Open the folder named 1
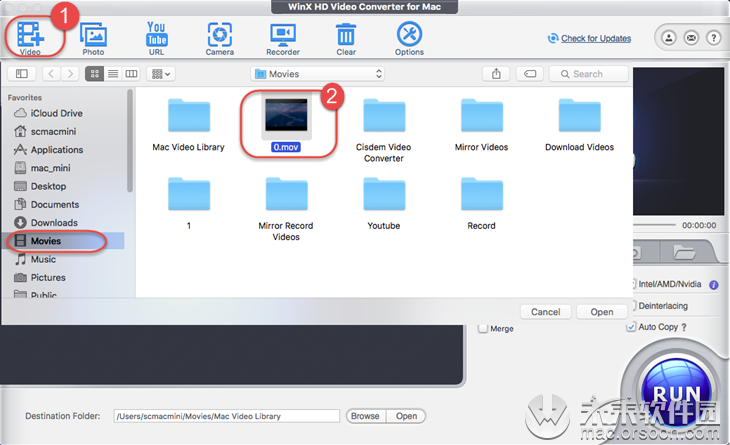The height and width of the screenshot is (445, 730). coord(189,194)
